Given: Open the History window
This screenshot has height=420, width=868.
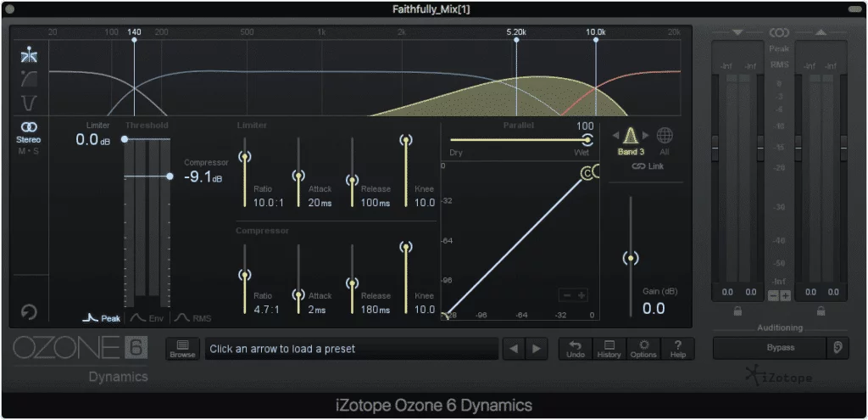Looking at the screenshot, I should pyautogui.click(x=609, y=348).
